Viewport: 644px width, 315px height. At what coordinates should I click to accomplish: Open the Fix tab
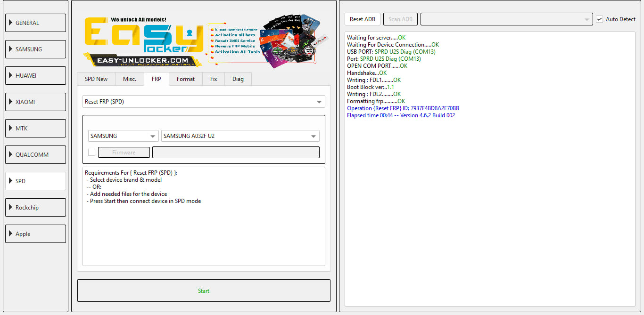[x=214, y=79]
